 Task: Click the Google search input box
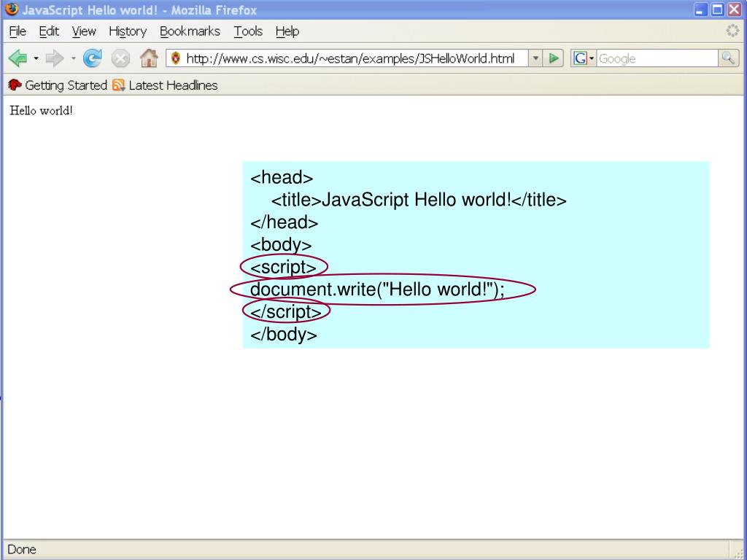657,58
